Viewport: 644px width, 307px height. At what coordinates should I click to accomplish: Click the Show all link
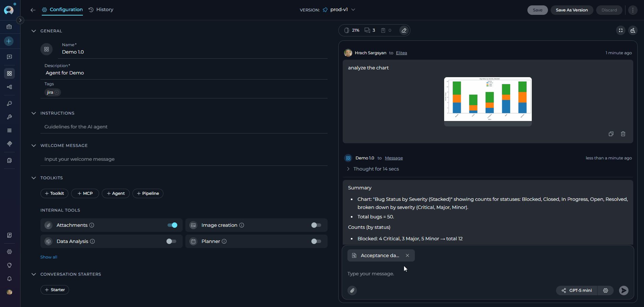click(x=49, y=257)
